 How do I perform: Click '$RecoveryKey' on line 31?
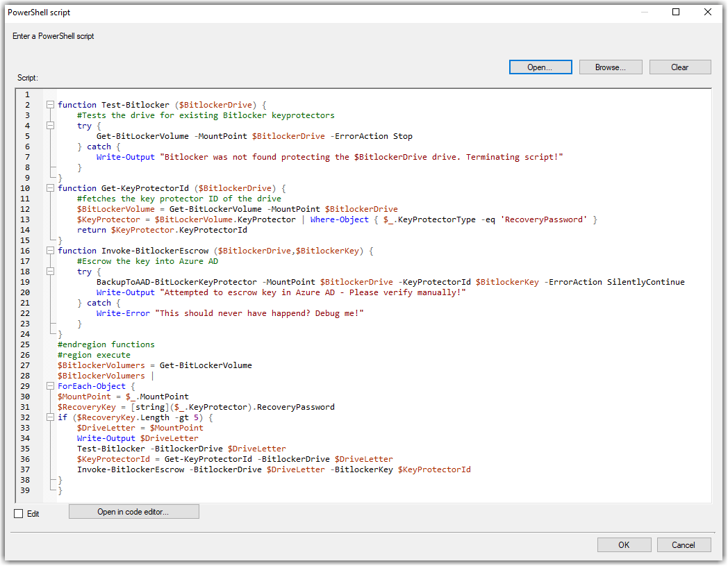pyautogui.click(x=87, y=407)
